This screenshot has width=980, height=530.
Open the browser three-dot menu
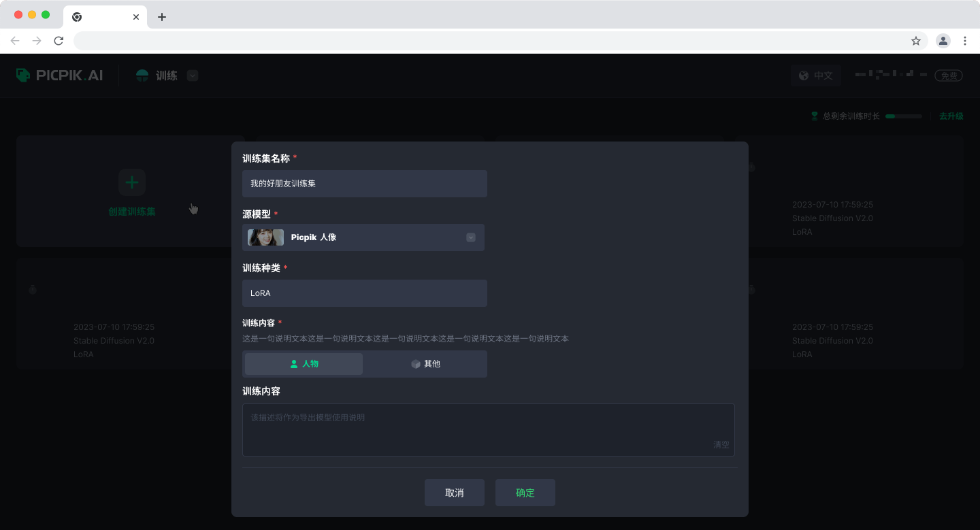click(965, 41)
